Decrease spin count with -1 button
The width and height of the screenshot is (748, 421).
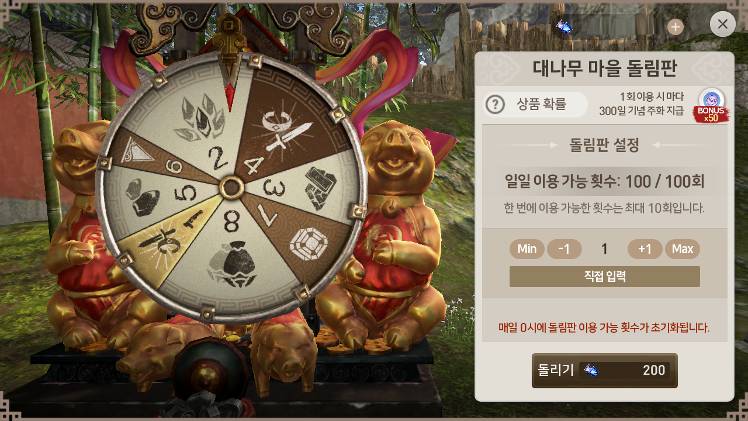point(564,249)
